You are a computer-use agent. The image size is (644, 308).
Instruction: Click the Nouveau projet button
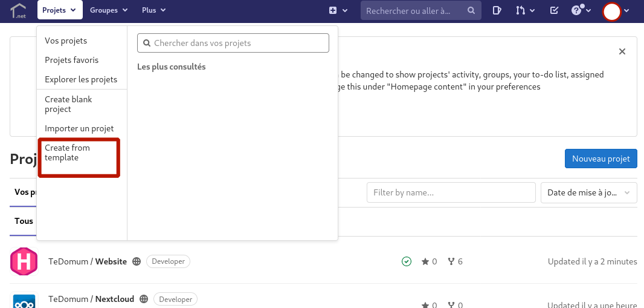coord(601,159)
